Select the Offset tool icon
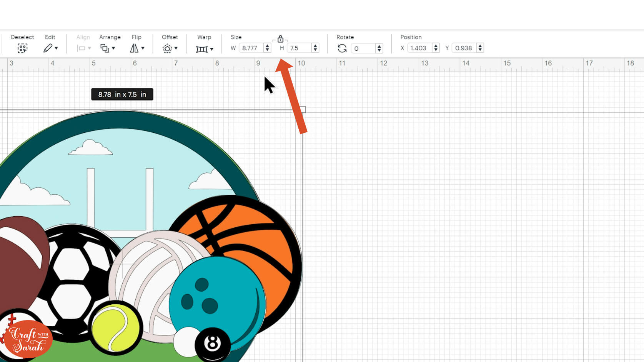The width and height of the screenshot is (644, 362). [167, 48]
